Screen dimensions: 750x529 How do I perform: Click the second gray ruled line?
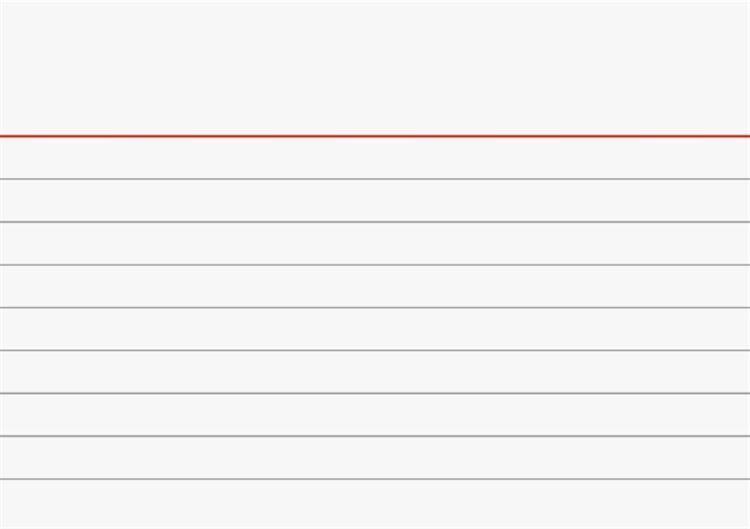click(375, 222)
